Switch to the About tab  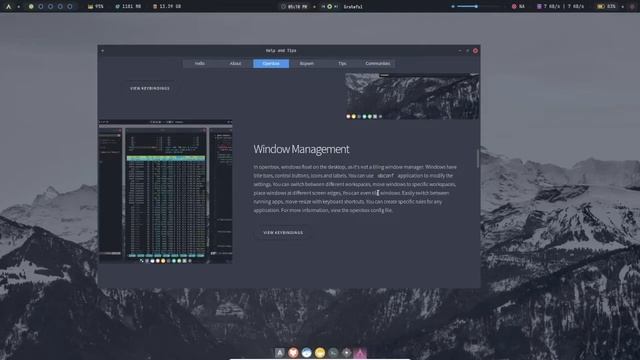point(236,64)
